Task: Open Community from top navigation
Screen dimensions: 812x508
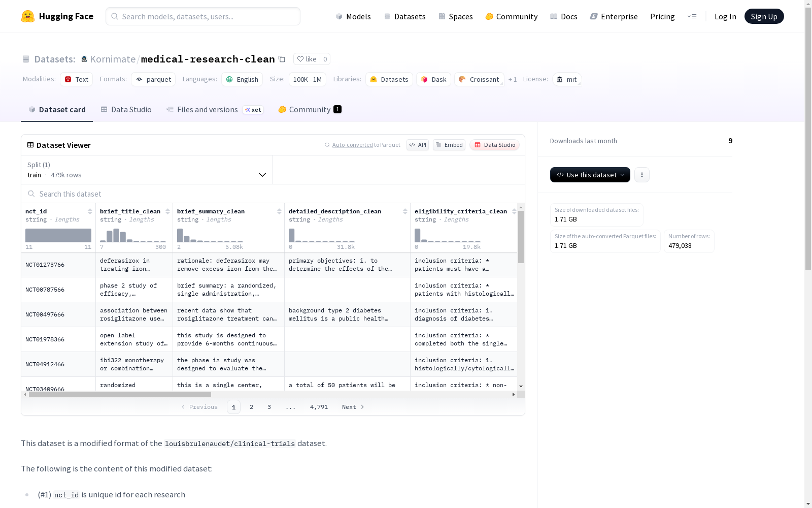Action: 512,16
